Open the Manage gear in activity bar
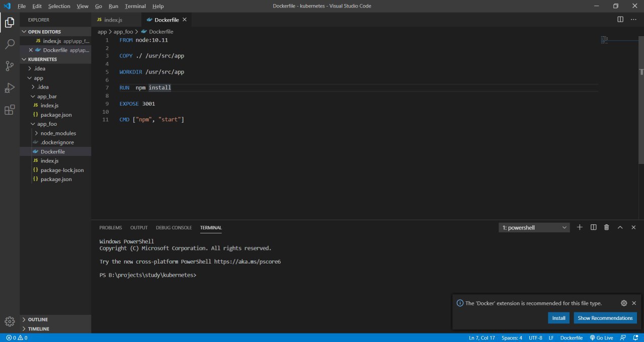The height and width of the screenshot is (342, 644). [10, 321]
